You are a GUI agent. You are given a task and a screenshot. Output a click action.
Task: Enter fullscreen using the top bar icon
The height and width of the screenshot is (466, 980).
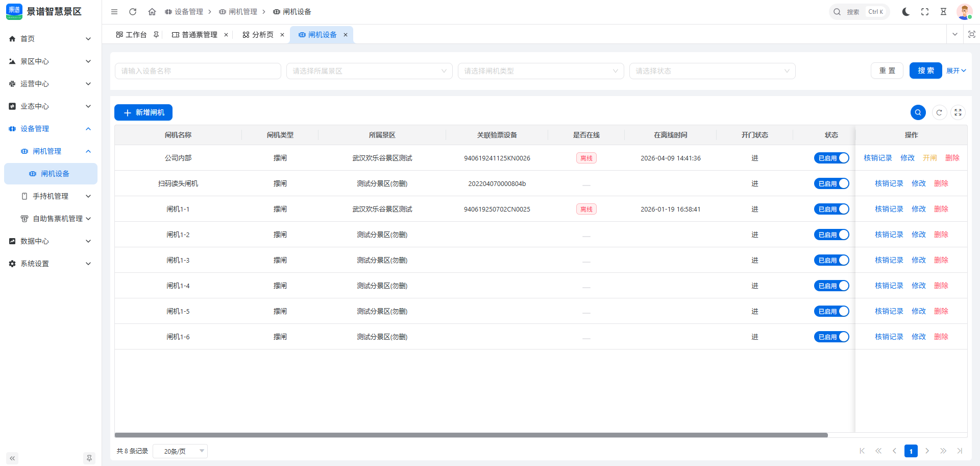925,12
